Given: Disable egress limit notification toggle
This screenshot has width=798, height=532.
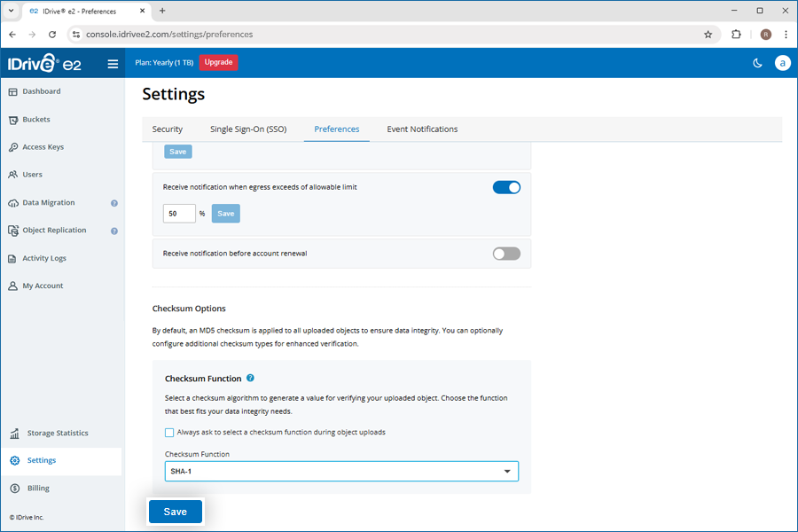Looking at the screenshot, I should point(506,187).
